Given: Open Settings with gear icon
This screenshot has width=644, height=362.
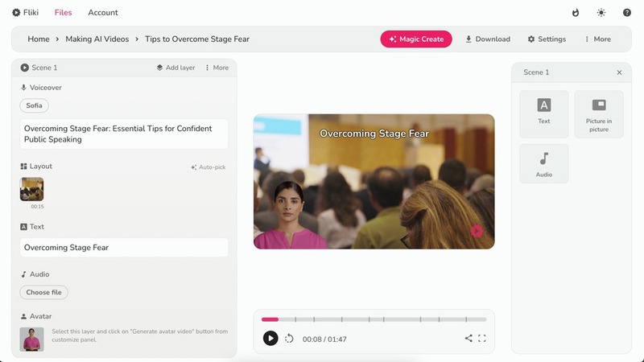Looking at the screenshot, I should click(x=547, y=39).
